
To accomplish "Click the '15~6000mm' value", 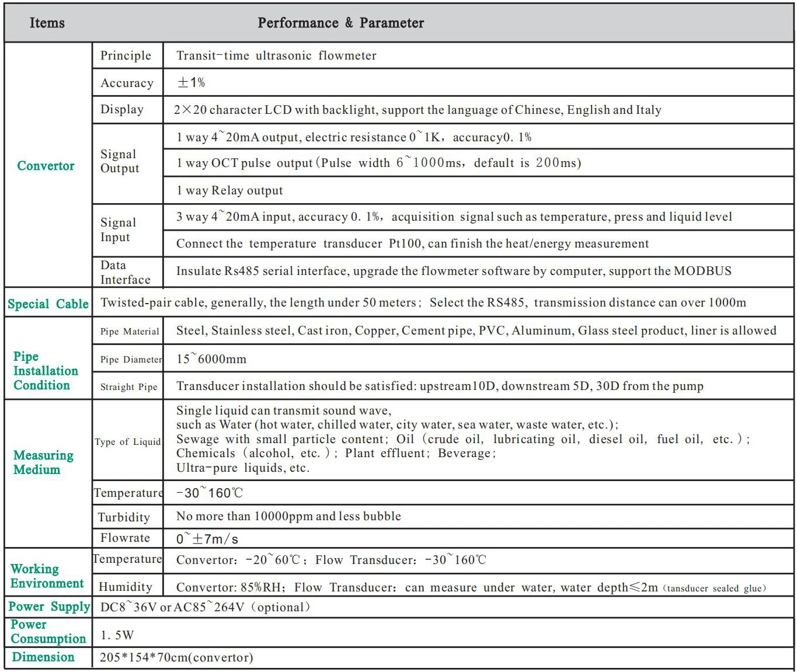I will pos(211,358).
